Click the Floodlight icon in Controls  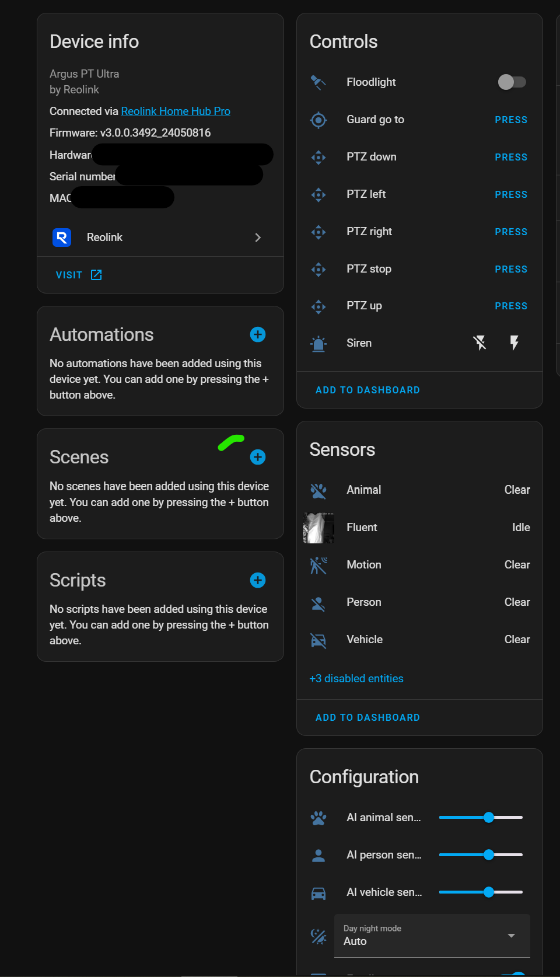pos(318,82)
